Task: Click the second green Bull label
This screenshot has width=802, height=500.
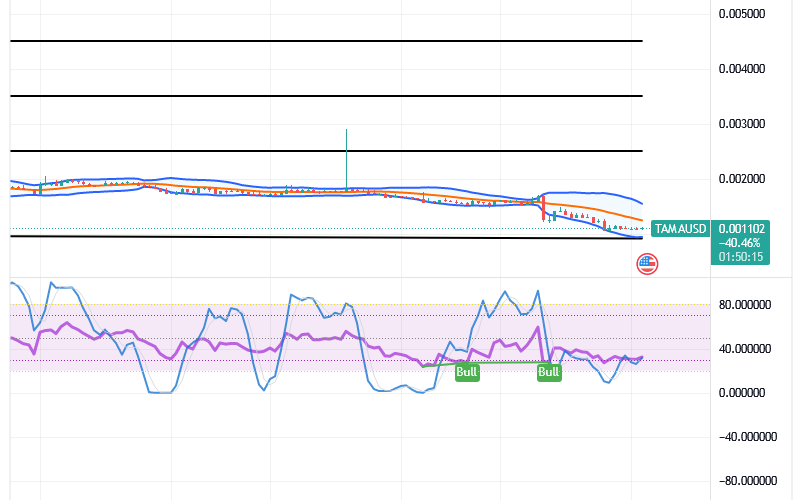Action: coord(549,372)
